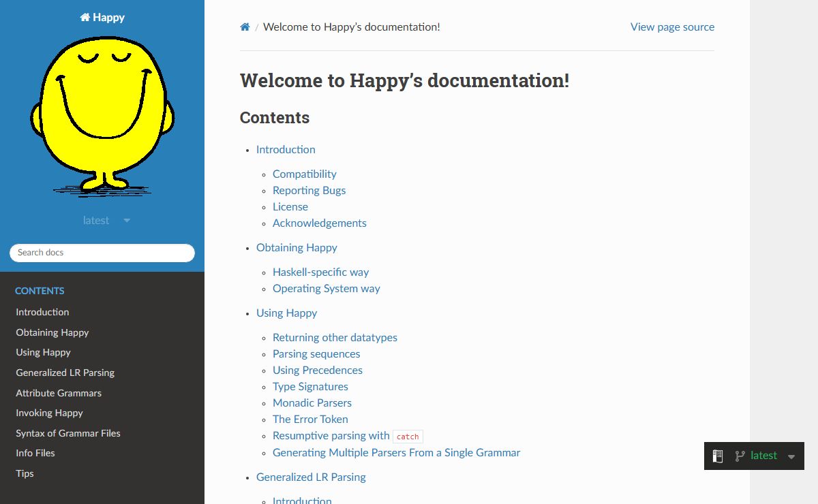Viewport: 818px width, 504px height.
Task: Open the Compatibility link
Action: [305, 174]
